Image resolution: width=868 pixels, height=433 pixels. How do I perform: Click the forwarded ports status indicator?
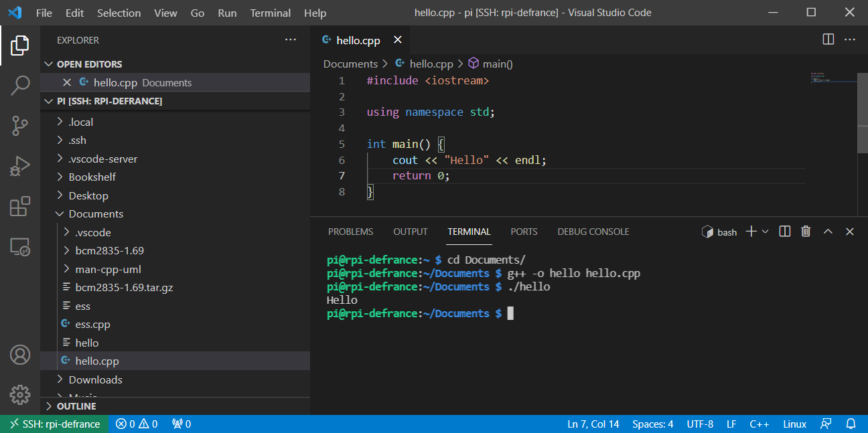point(182,424)
